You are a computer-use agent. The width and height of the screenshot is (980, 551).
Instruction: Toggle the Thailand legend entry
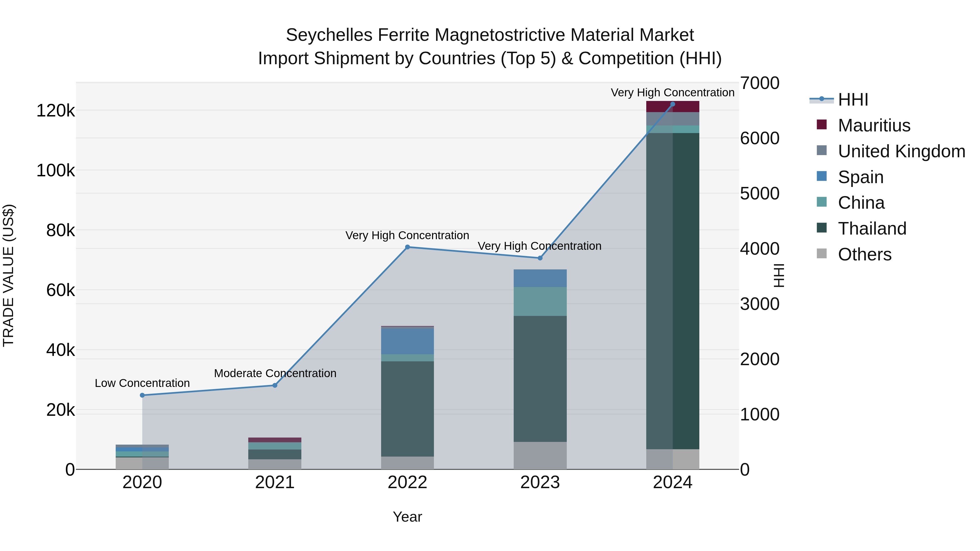pyautogui.click(x=862, y=229)
